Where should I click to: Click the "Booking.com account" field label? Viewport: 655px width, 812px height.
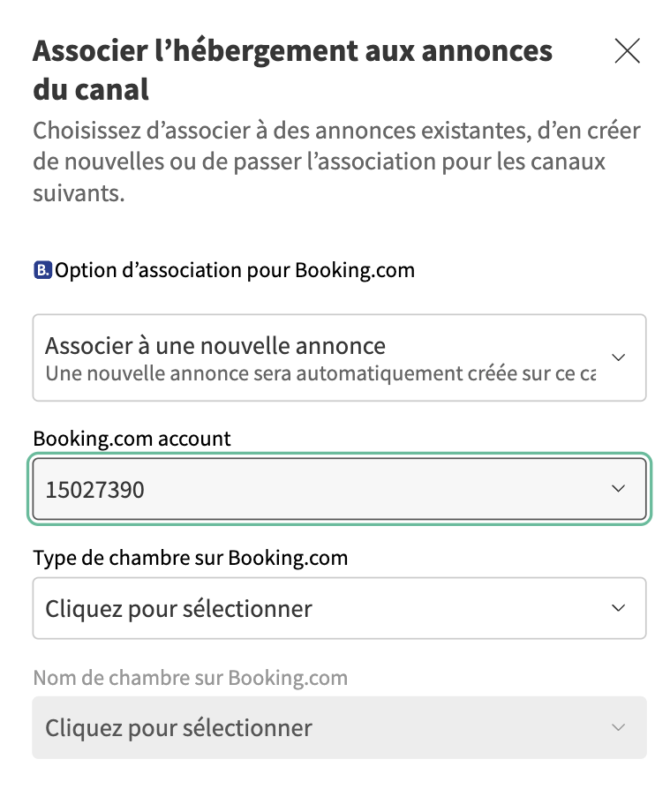(132, 438)
